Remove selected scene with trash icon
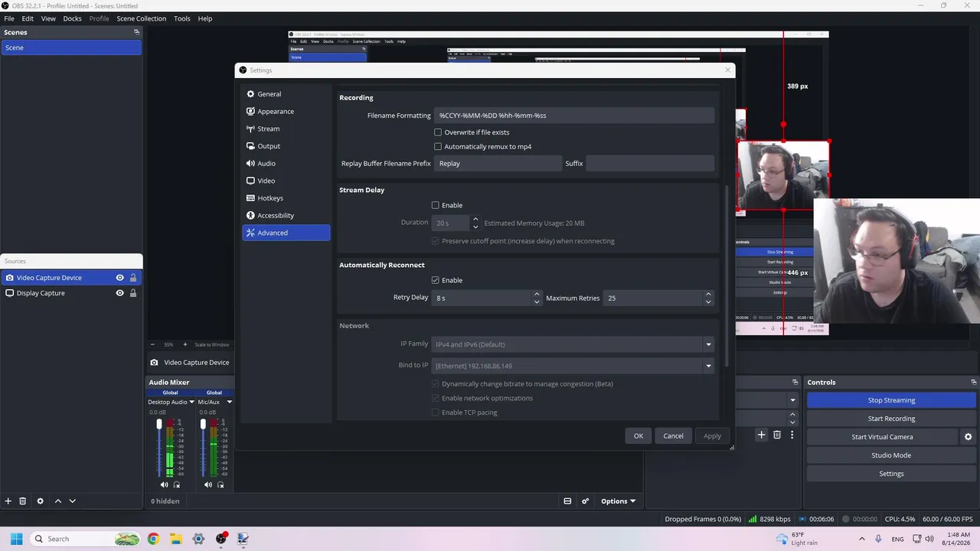 click(23, 501)
